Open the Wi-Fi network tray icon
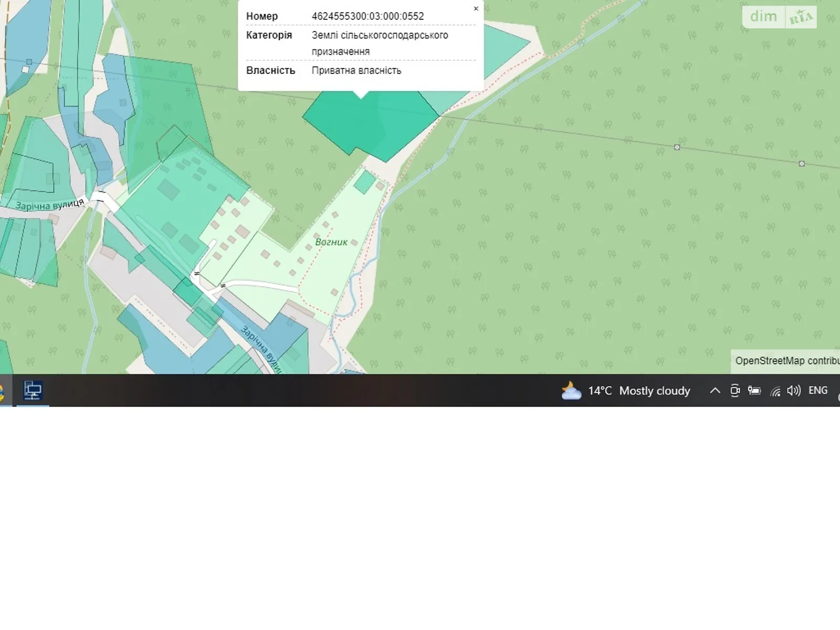This screenshot has height=630, width=840. tap(775, 391)
